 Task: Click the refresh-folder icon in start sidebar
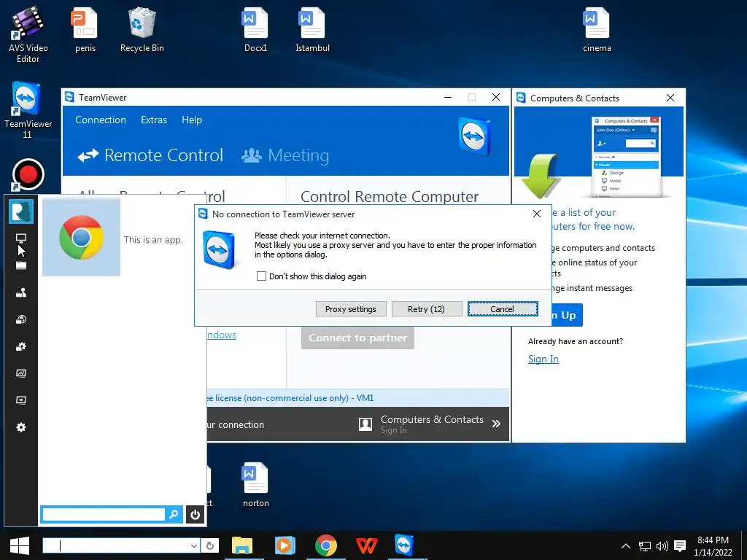[x=21, y=319]
